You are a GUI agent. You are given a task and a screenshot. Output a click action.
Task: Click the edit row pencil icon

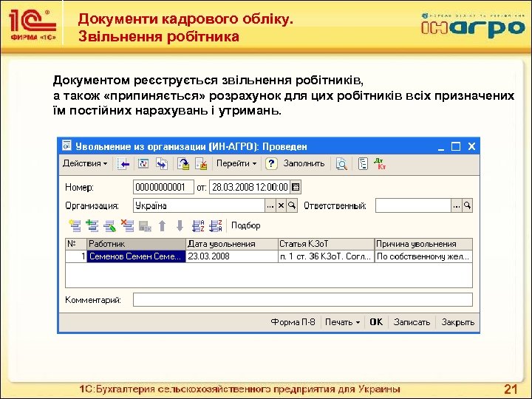[x=109, y=225]
